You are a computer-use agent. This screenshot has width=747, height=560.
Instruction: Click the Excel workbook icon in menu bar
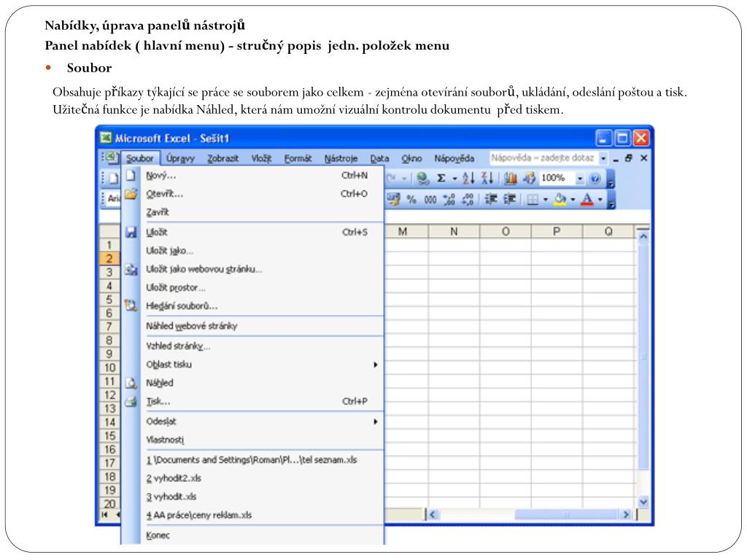point(111,157)
